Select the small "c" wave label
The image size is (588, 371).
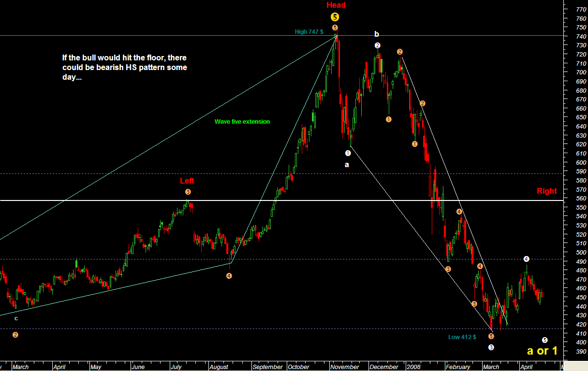[x=16, y=318]
